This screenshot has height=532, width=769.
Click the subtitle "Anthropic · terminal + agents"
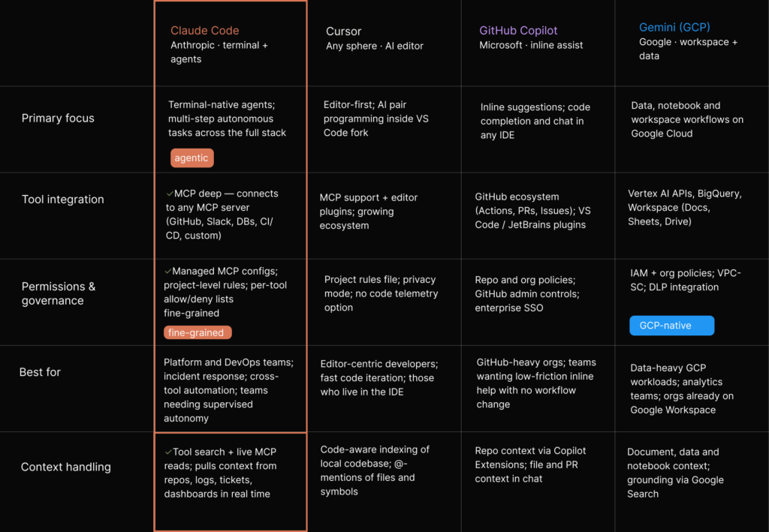[x=219, y=52]
